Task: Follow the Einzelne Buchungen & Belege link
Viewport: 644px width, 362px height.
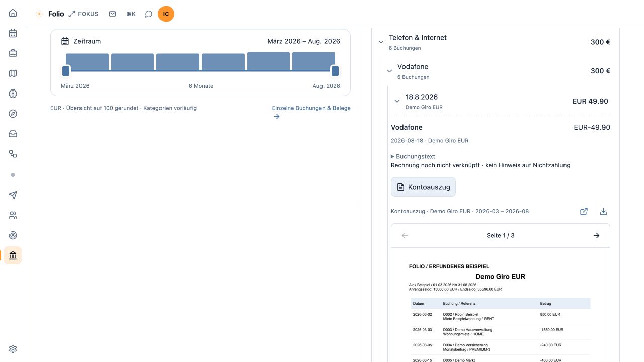Action: coord(311,112)
